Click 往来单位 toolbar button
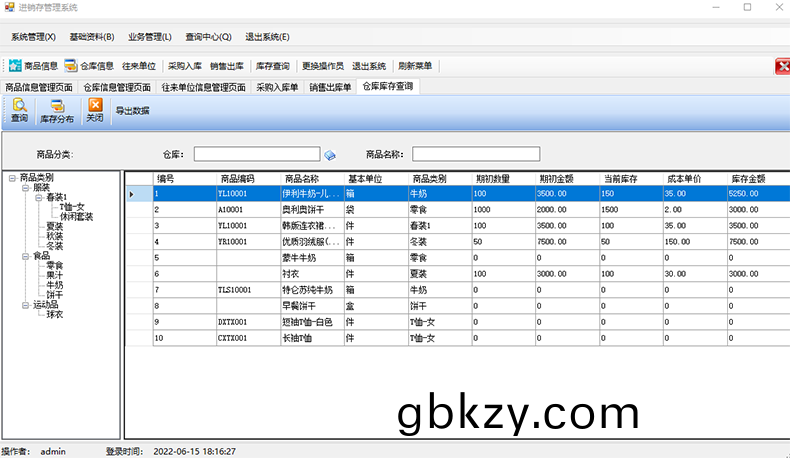Image resolution: width=790 pixels, height=458 pixels. [139, 66]
